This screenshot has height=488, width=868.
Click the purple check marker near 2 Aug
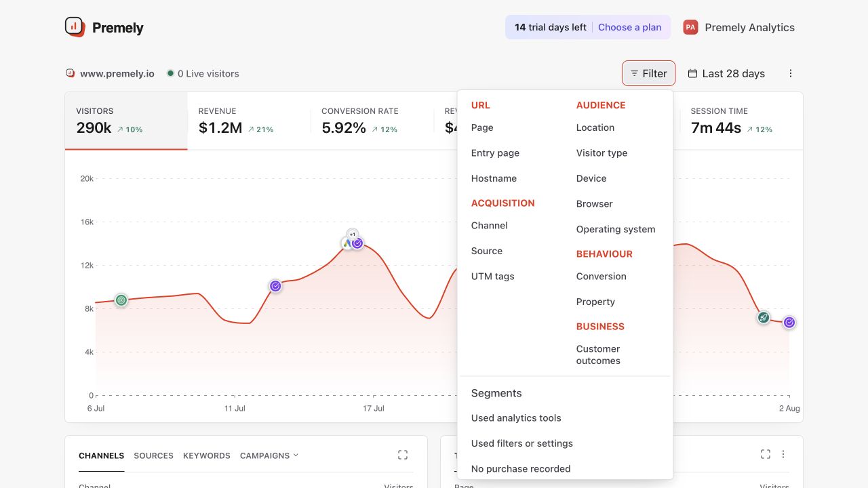point(789,323)
